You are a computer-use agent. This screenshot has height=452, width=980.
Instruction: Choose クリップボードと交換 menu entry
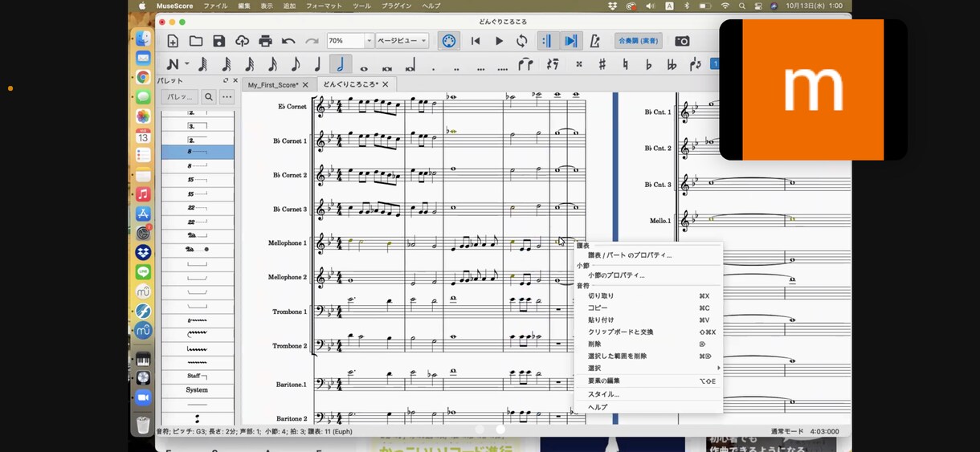pyautogui.click(x=649, y=332)
